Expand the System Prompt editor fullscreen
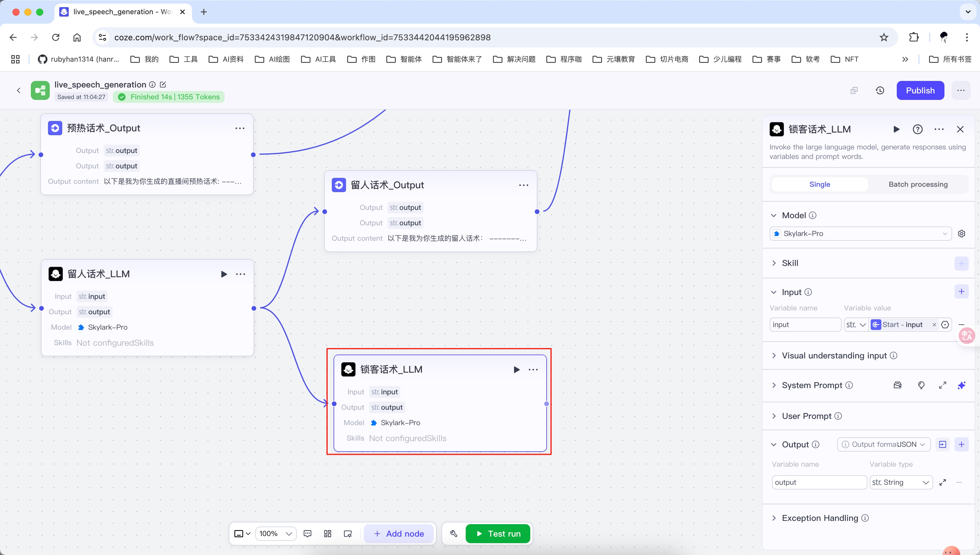The height and width of the screenshot is (555, 980). tap(943, 385)
